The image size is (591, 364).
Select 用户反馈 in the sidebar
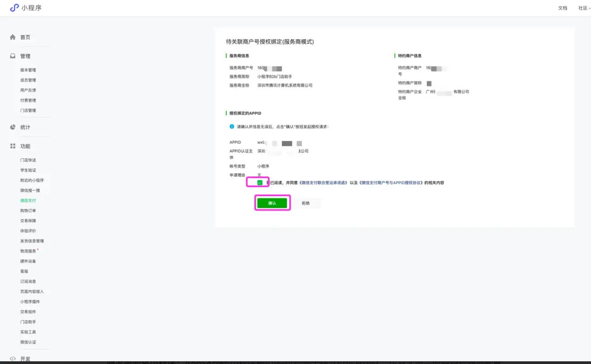28,90
